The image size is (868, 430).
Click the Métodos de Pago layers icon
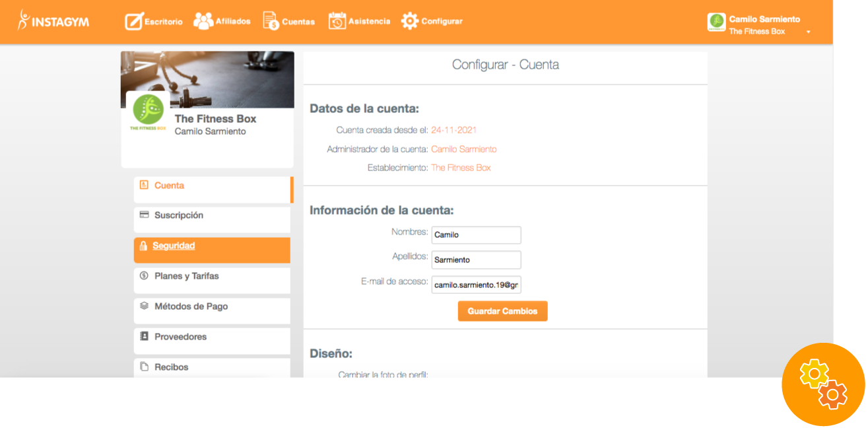[x=144, y=306]
